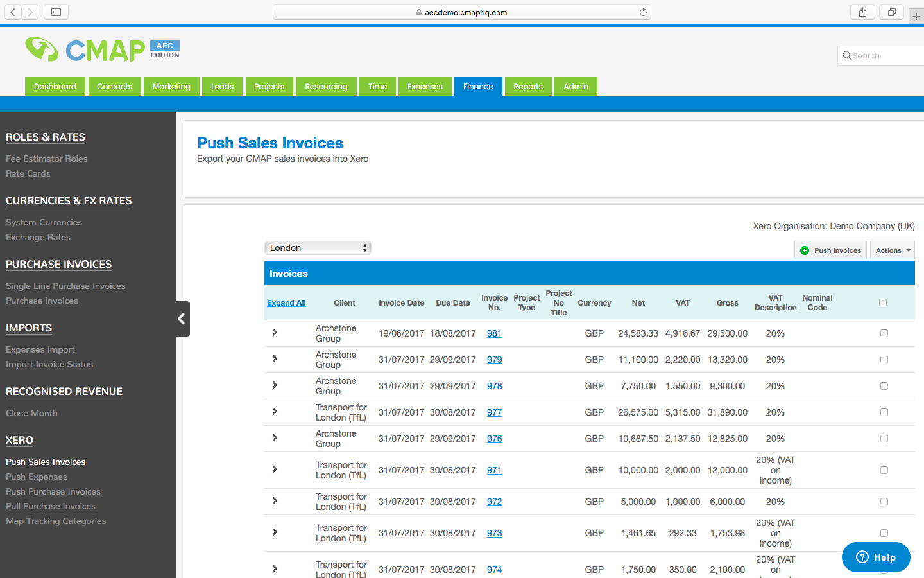Open the Admin tab
Screen dimensions: 924x578
576,87
